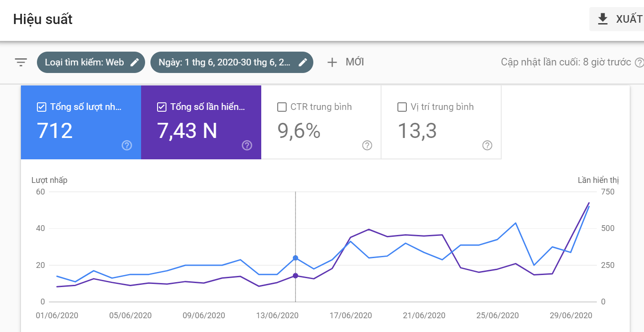Select the 712 total clicks card

(81, 122)
